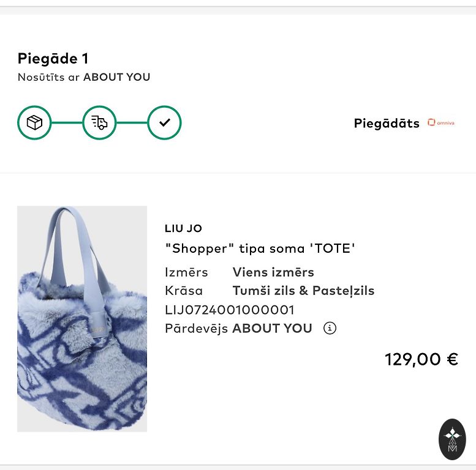Click the Nosūtīts ar ABOUT YOU text
Image resolution: width=476 pixels, height=470 pixels.
point(84,77)
